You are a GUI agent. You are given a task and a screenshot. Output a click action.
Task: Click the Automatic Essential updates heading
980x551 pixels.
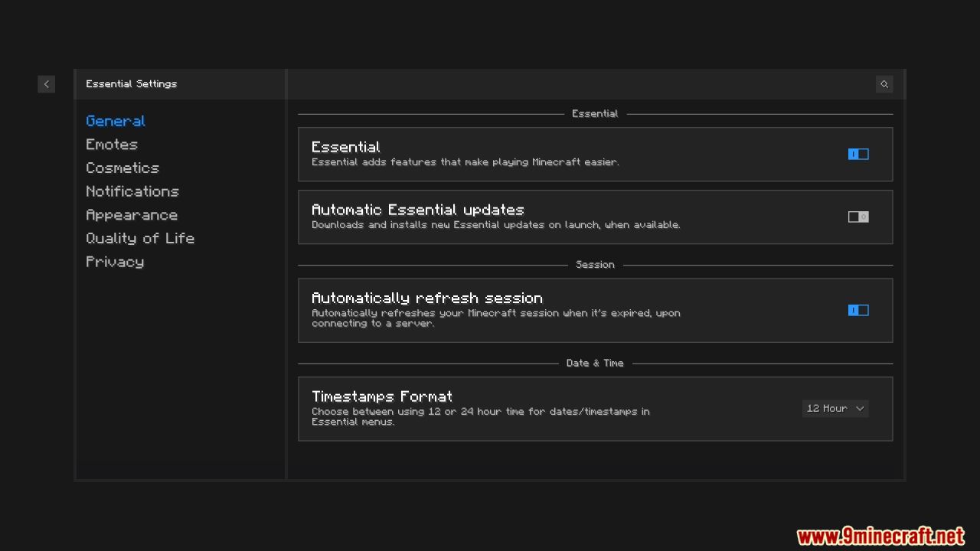(x=418, y=210)
